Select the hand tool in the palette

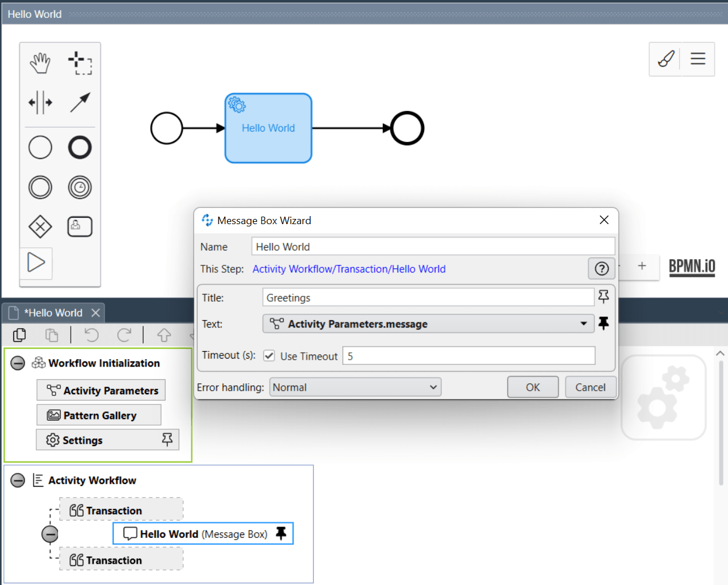click(40, 63)
